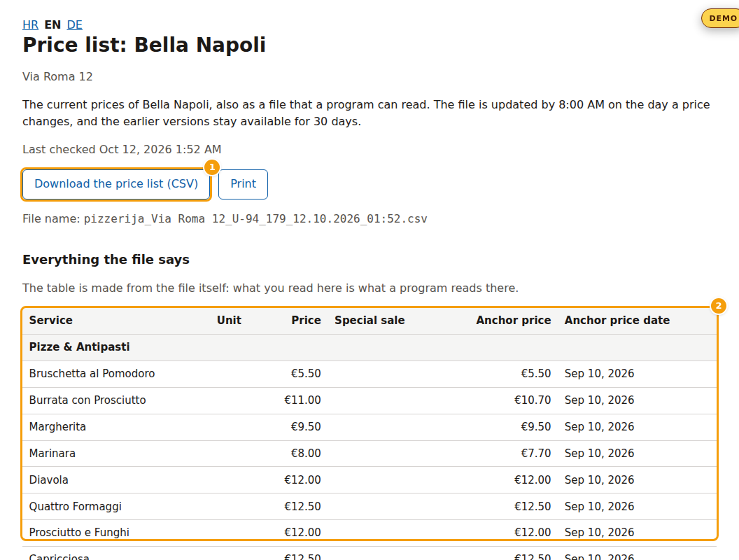
Task: Click the Marinara anchor price €7.70
Action: [536, 454]
